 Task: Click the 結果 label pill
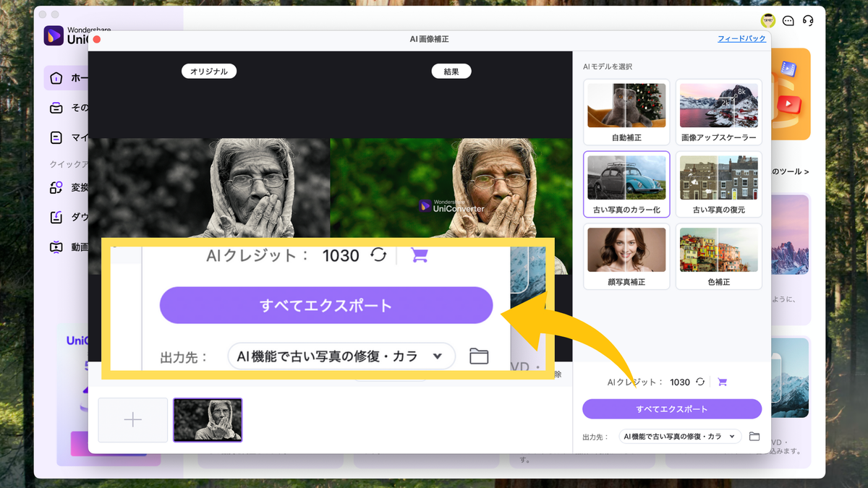click(x=451, y=71)
